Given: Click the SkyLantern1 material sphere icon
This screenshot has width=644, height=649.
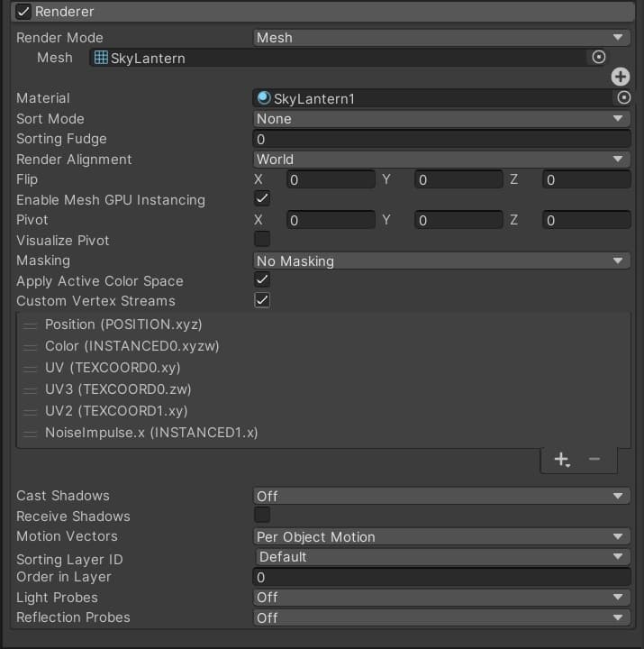Looking at the screenshot, I should pos(264,98).
